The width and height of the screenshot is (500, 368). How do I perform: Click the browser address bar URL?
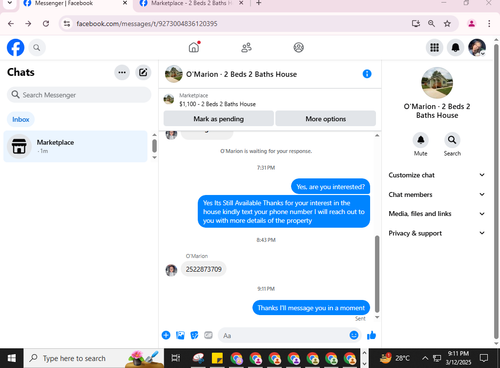pyautogui.click(x=147, y=24)
